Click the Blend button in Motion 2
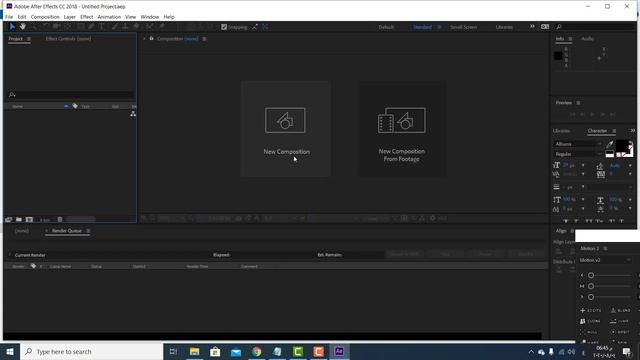The image size is (640, 360). coord(620,311)
